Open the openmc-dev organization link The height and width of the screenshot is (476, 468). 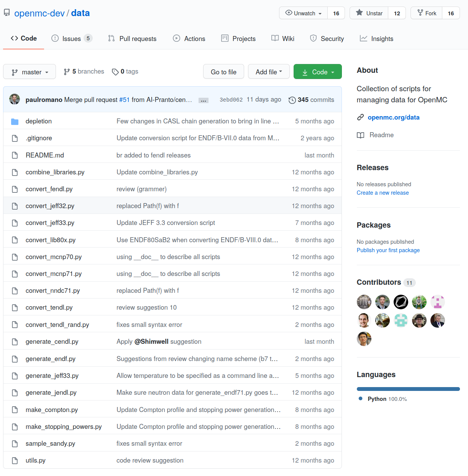[39, 13]
